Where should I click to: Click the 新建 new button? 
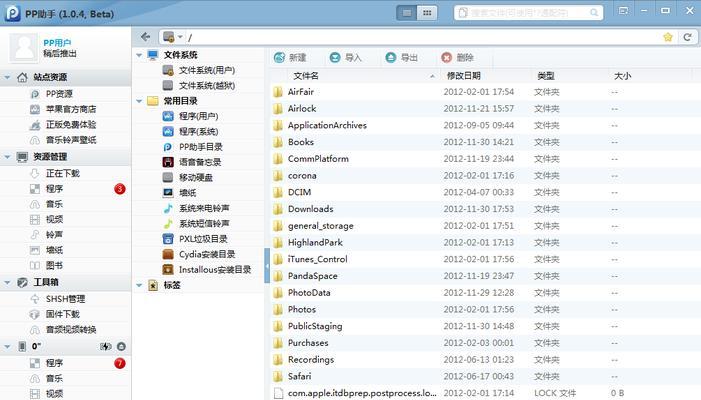tap(290, 58)
